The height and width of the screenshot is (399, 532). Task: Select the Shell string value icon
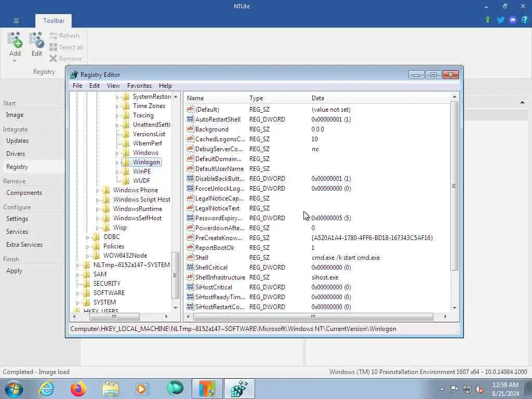pos(190,258)
